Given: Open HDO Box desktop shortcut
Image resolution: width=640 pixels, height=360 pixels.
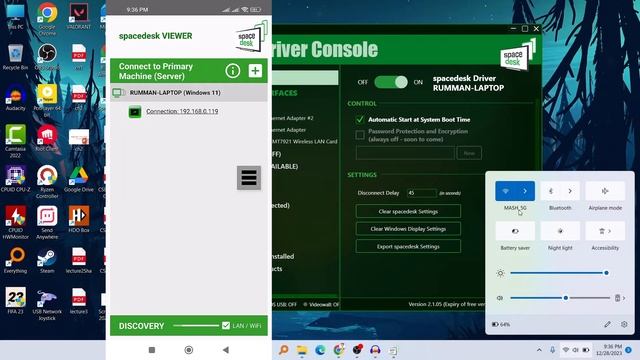Looking at the screenshot, I should (79, 220).
